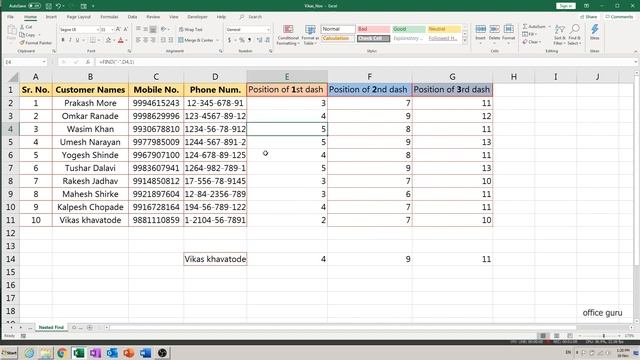Toggle Wrap Text
The height and width of the screenshot is (360, 640).
click(x=190, y=29)
